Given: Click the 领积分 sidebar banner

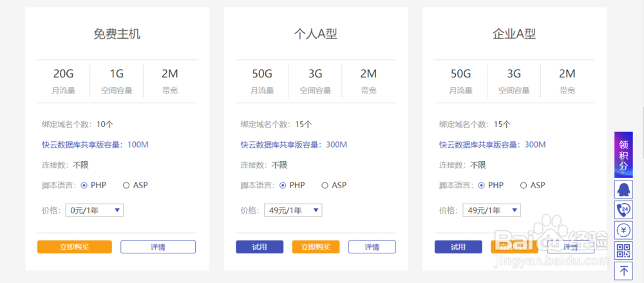Looking at the screenshot, I should click(x=623, y=155).
